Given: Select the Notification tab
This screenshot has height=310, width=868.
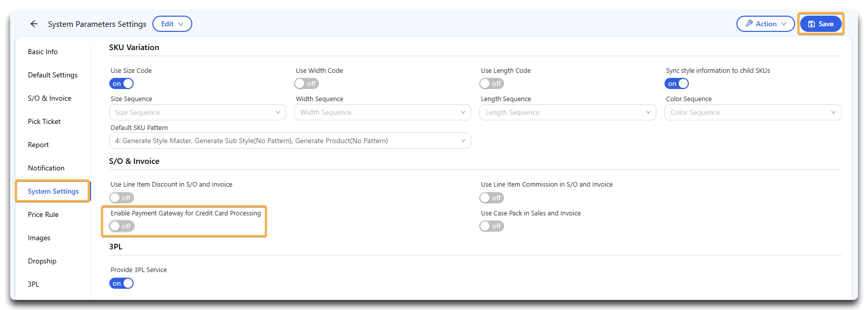Looking at the screenshot, I should pyautogui.click(x=46, y=168).
